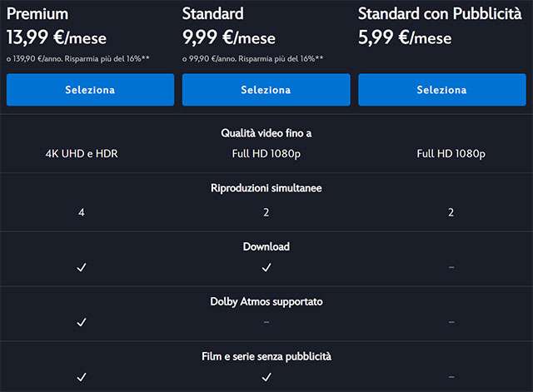The image size is (533, 392).
Task: Click Download dash for Standard con Pubblicità
Action: tap(451, 267)
